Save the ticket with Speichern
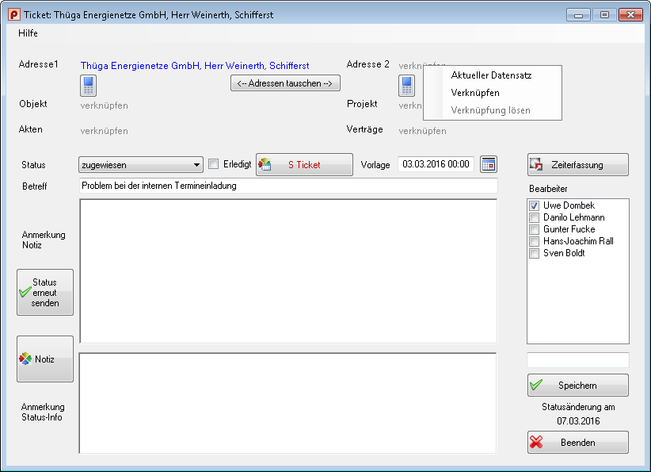The image size is (651, 472). [578, 385]
